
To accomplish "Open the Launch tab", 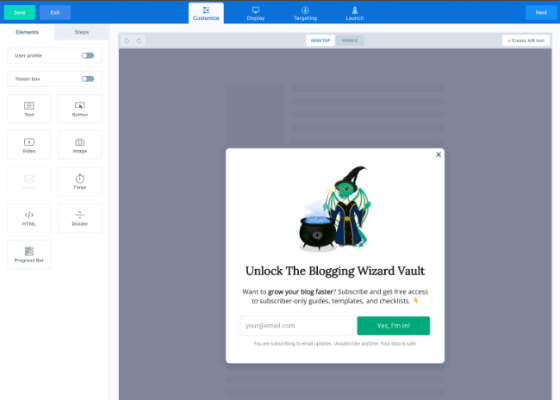I will (x=355, y=13).
